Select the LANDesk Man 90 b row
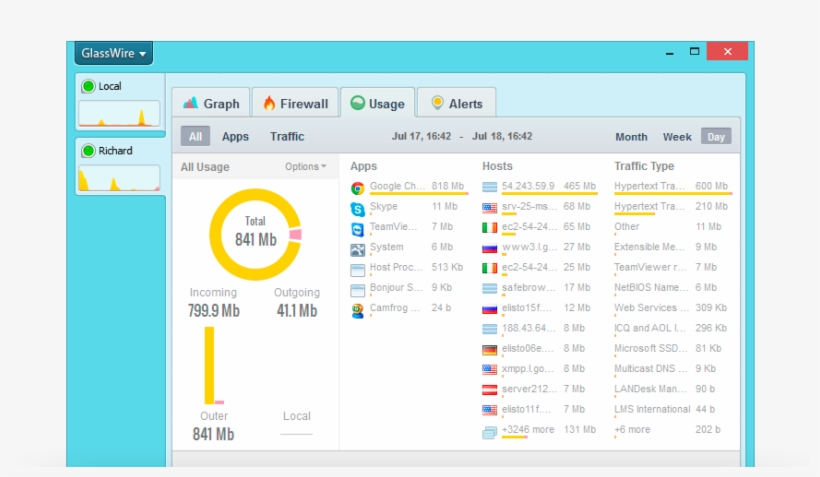 (671, 390)
